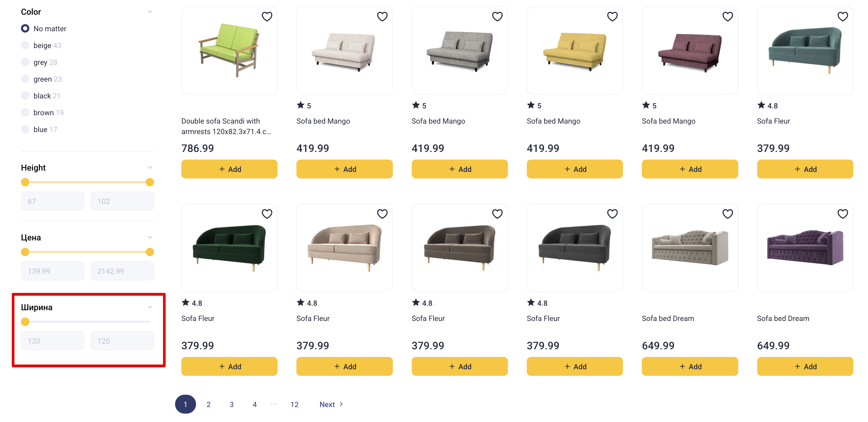Heart the purple Sofa bed Dream

point(842,214)
